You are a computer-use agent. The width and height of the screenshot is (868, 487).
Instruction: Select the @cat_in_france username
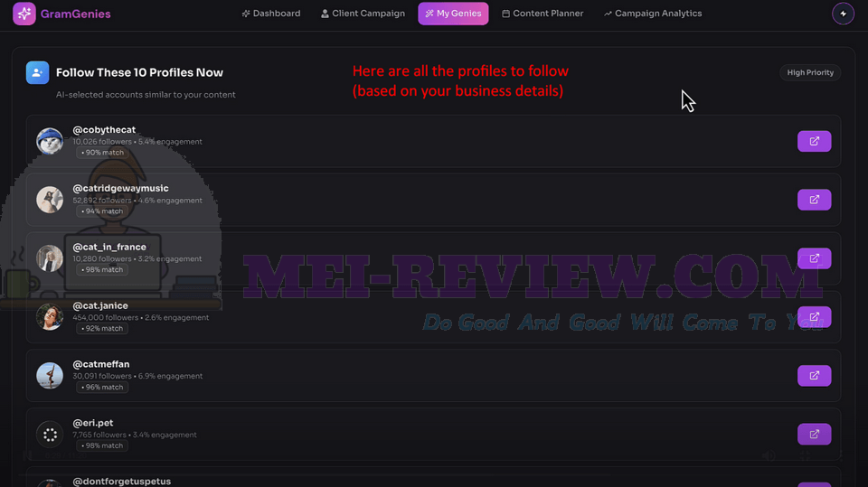[109, 247]
